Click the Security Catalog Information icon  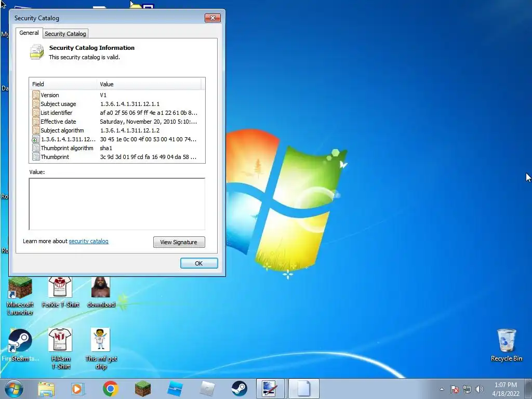tap(37, 52)
